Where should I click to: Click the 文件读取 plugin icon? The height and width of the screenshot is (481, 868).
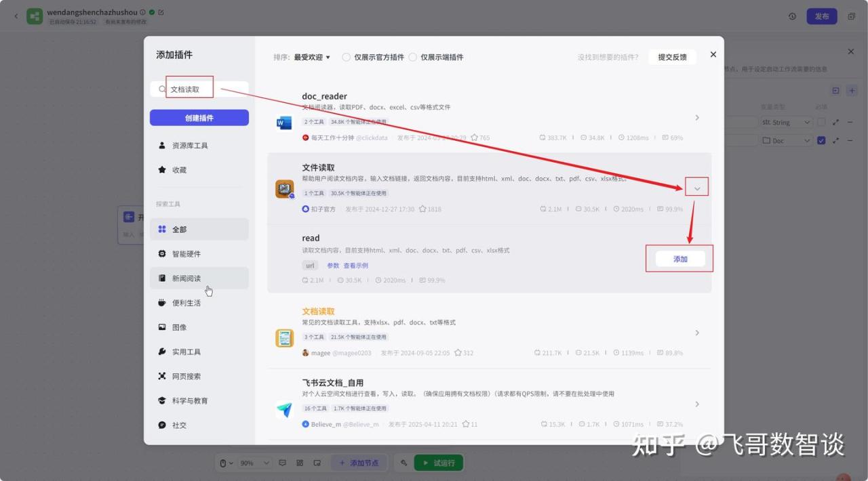285,189
